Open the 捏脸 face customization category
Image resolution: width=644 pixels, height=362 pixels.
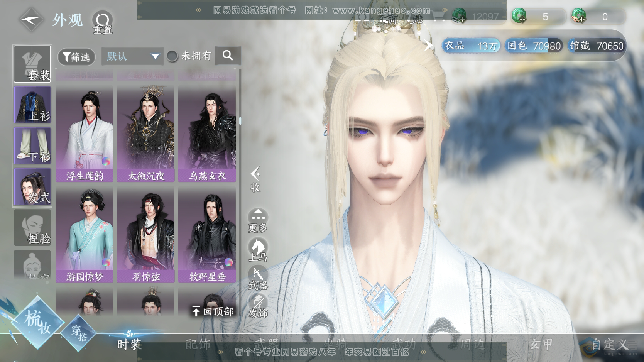pyautogui.click(x=32, y=227)
